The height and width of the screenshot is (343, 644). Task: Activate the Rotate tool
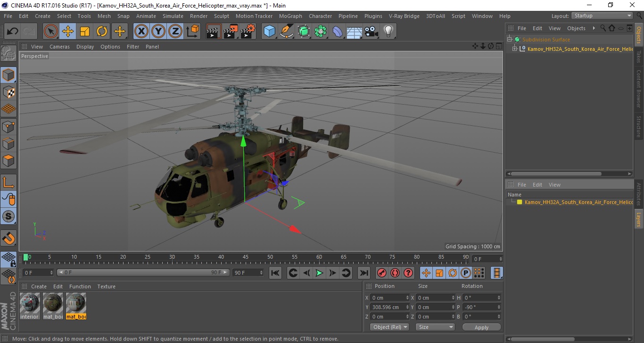click(x=102, y=32)
